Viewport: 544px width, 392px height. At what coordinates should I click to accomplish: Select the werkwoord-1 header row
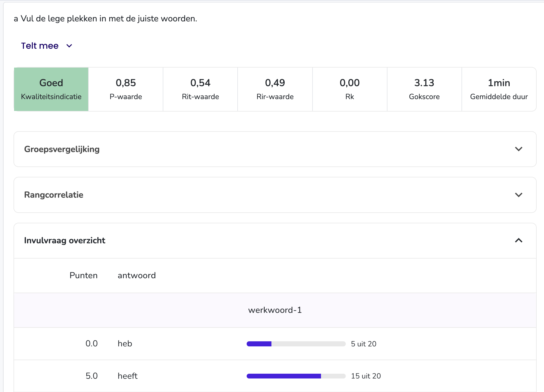[275, 310]
